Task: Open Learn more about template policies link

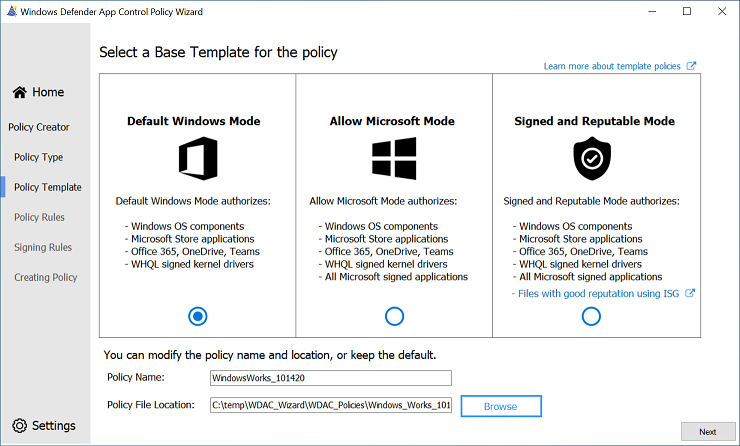Action: click(x=612, y=66)
